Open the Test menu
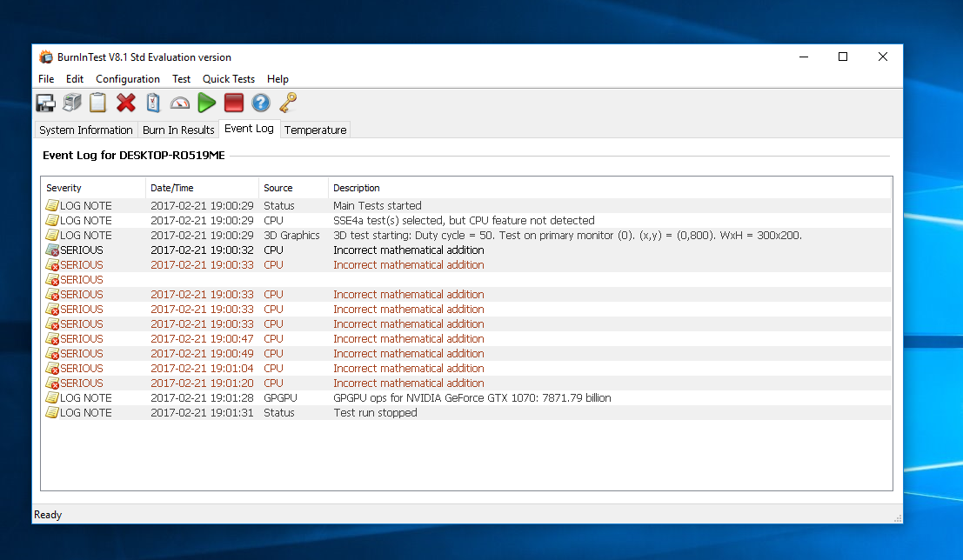963x560 pixels. 181,79
